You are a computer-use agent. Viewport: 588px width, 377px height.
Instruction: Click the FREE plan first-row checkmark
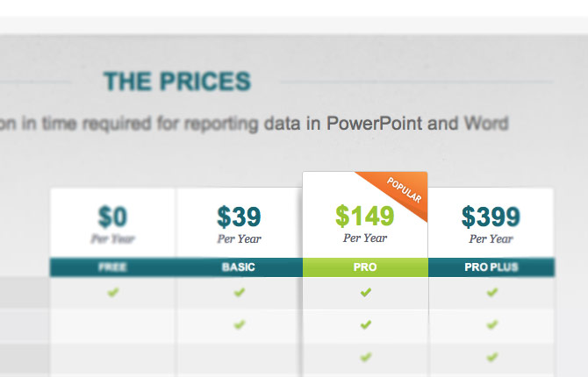113,292
